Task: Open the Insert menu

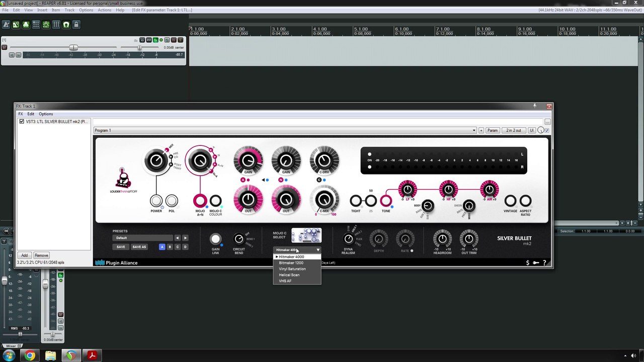Action: (42, 10)
